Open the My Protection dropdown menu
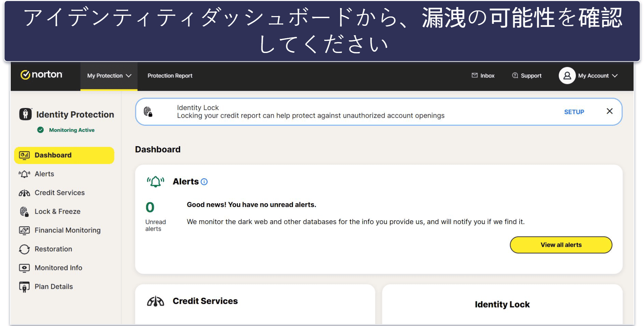 pyautogui.click(x=109, y=76)
